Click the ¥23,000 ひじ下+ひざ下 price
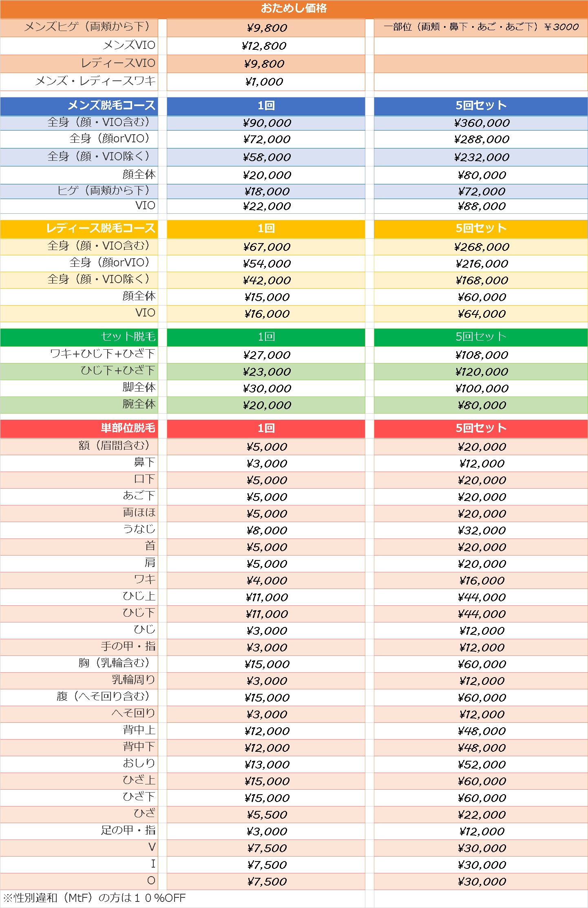Viewport: 588px width, 908px height. (267, 372)
